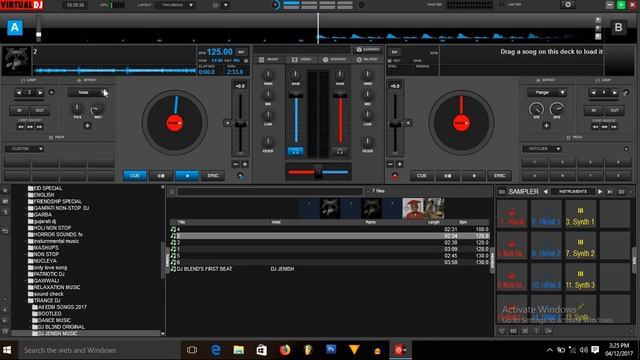This screenshot has width=640, height=360.
Task: Add an effect slot on deck A
Action: (x=87, y=126)
